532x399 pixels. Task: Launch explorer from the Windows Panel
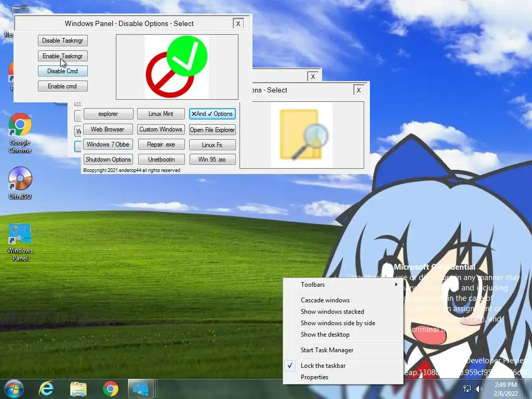(x=108, y=114)
